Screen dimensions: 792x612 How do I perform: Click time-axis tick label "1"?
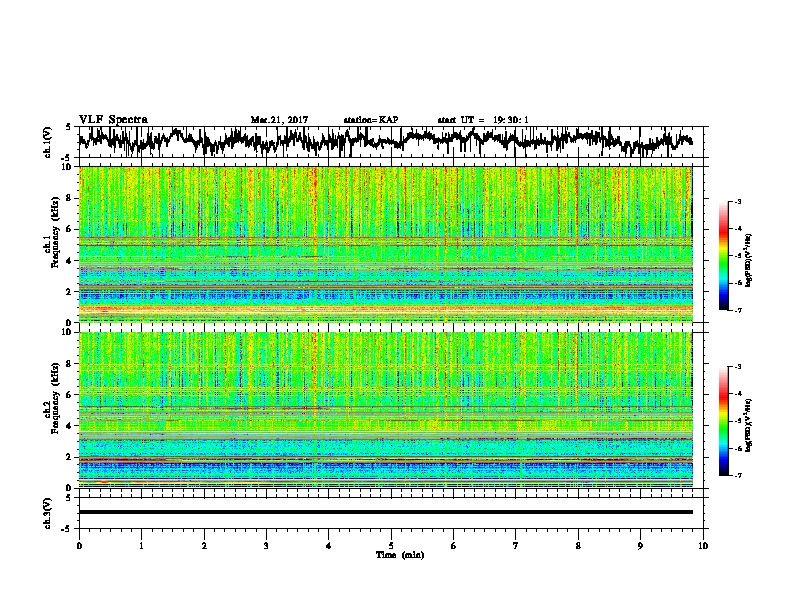tap(141, 545)
